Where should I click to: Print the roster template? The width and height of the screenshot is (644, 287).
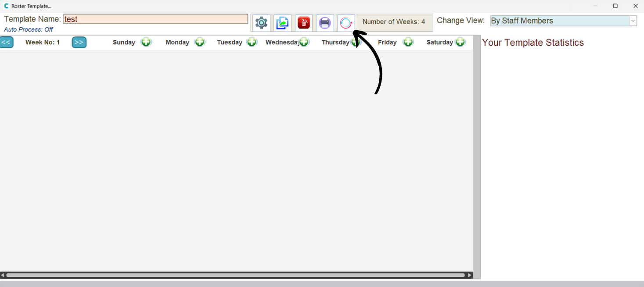coord(324,23)
